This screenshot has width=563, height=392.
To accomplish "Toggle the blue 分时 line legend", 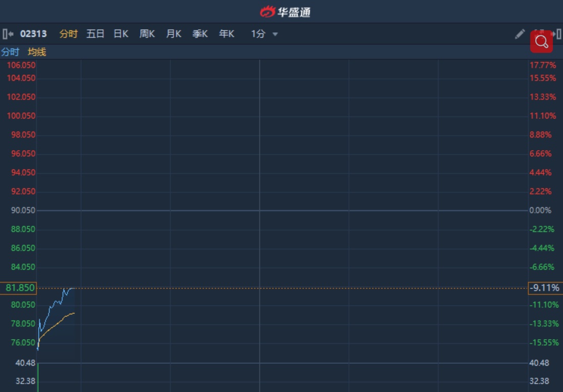I will (x=10, y=52).
